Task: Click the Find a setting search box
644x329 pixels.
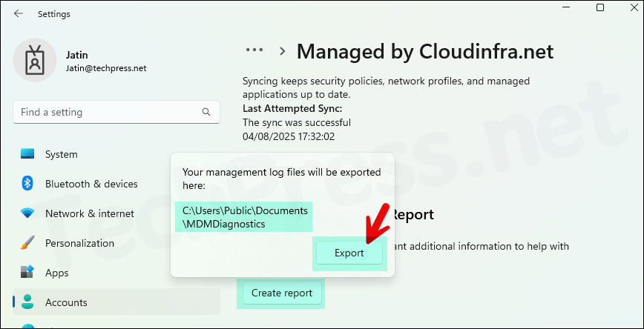Action: 116,112
